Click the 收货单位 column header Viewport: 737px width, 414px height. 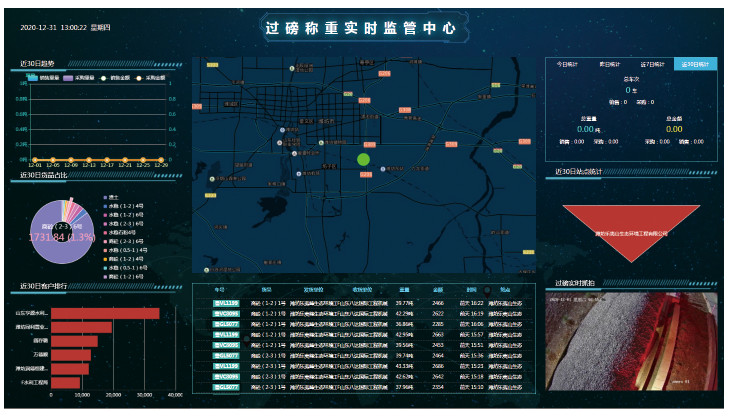pyautogui.click(x=362, y=290)
